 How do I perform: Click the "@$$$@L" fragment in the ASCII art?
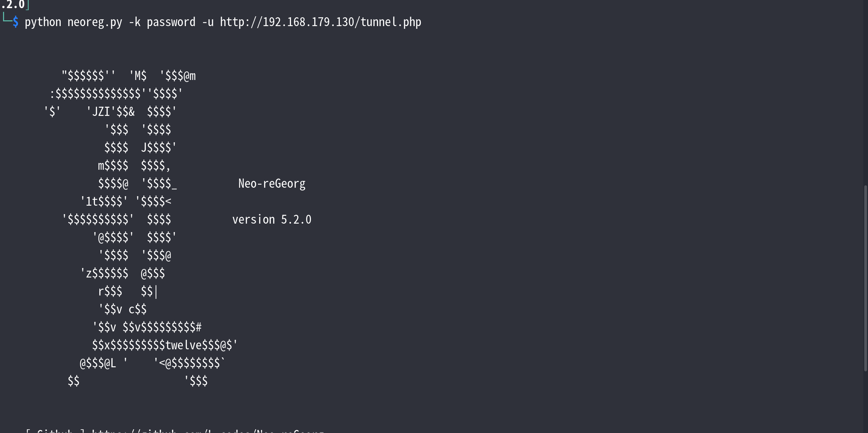click(98, 363)
